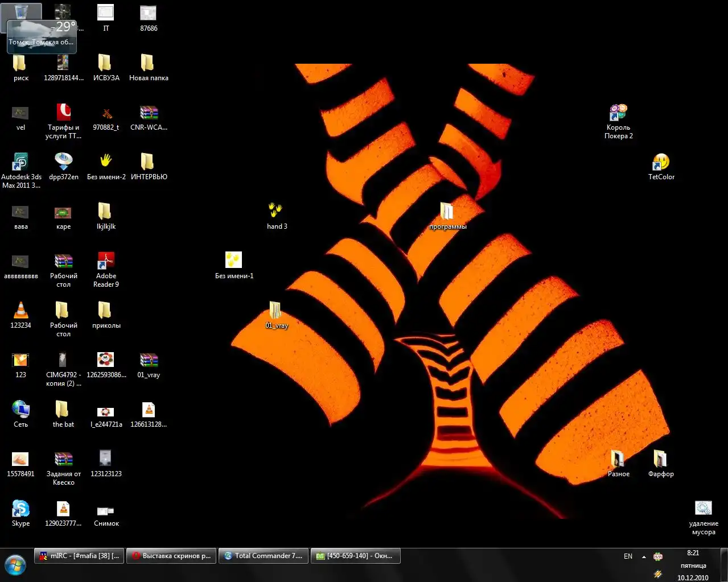Switch to Total Commander taskbar window
This screenshot has width=728, height=582.
coord(264,556)
